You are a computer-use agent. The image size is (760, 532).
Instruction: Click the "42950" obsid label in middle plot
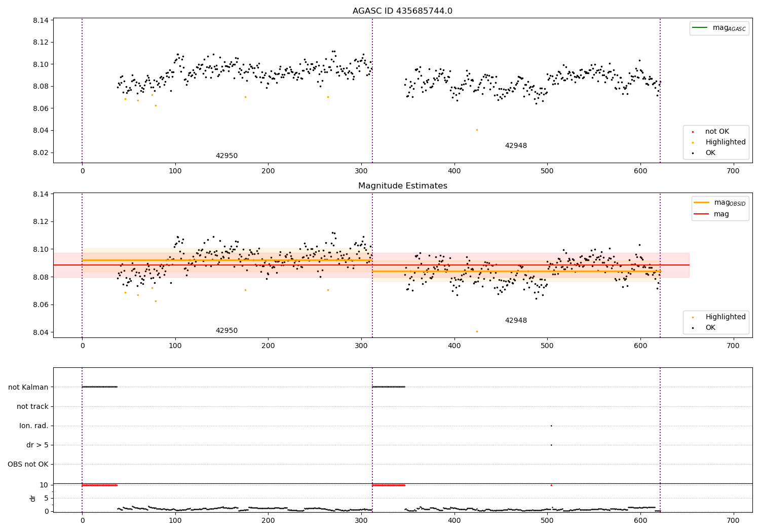point(226,331)
